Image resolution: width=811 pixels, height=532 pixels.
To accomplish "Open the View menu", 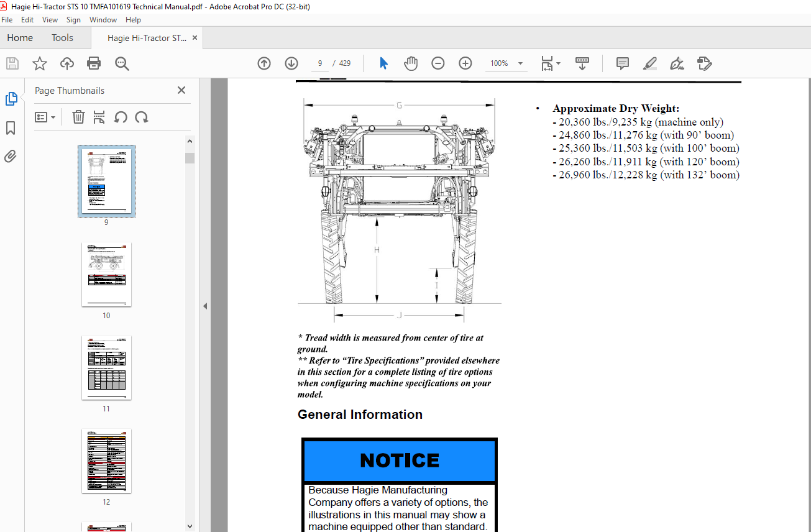I will [50, 20].
